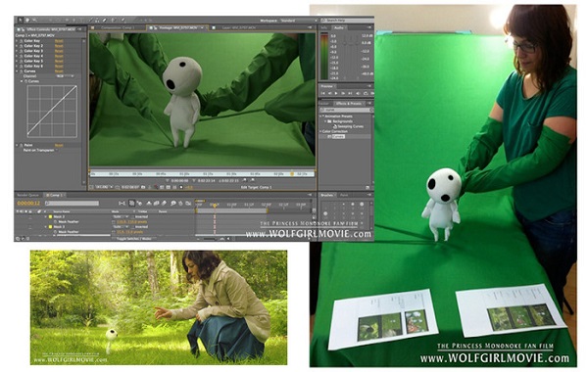588x372 pixels.
Task: Reset the Color Key 2 effect
Action: (x=59, y=46)
